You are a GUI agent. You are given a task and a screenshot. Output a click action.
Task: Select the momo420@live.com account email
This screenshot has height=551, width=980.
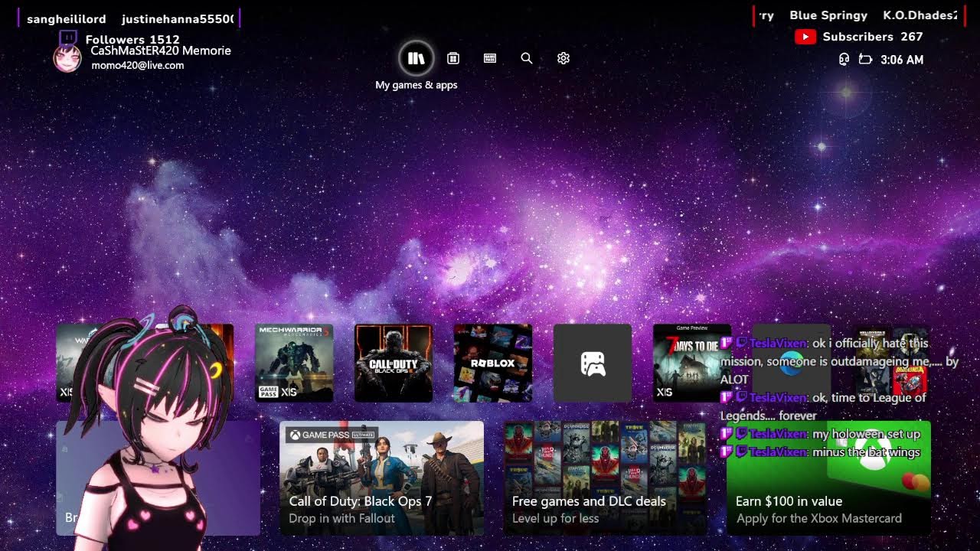click(x=138, y=66)
